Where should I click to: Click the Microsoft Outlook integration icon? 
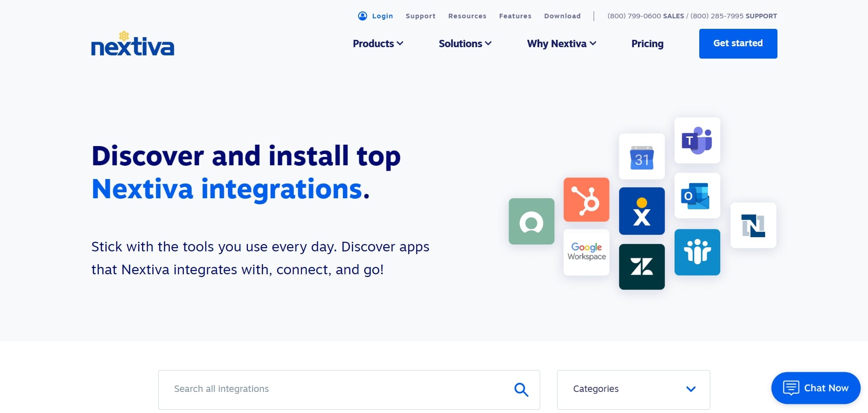(x=697, y=196)
